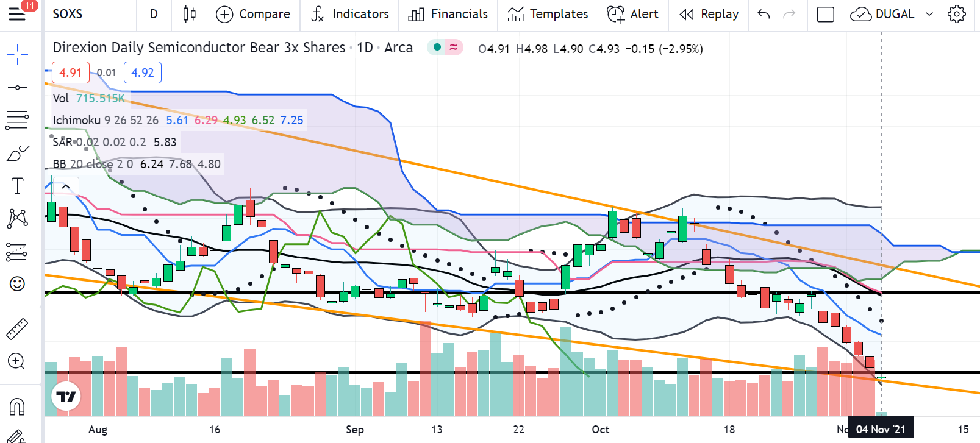Click the C4.93 close value
Viewport: 980px width, 443px height.
click(604, 49)
